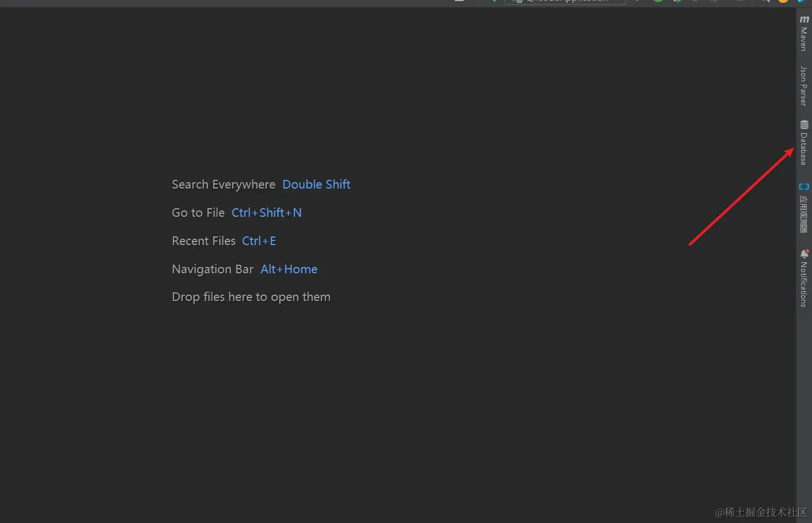Toggle the 应用观测器 tool window
812x523 pixels.
click(803, 208)
